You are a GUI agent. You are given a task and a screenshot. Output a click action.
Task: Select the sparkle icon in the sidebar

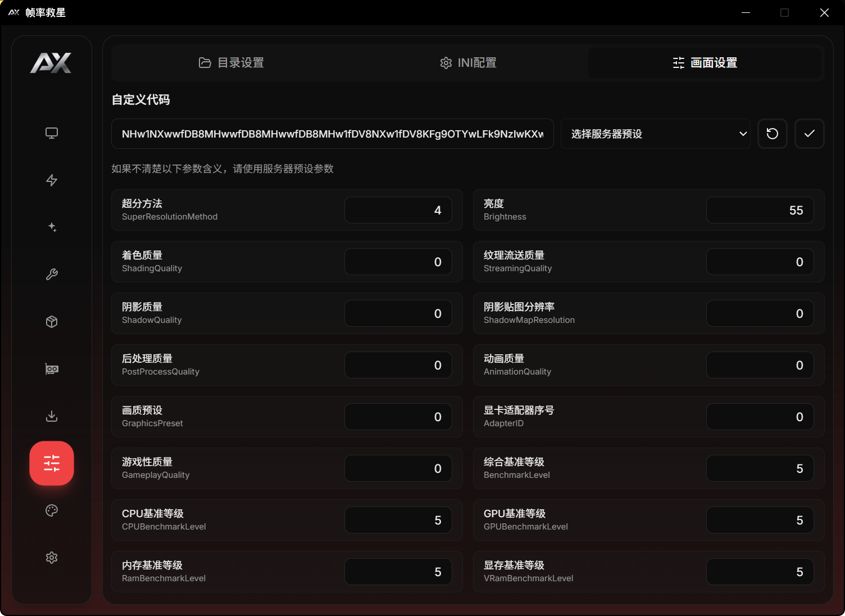click(x=52, y=227)
